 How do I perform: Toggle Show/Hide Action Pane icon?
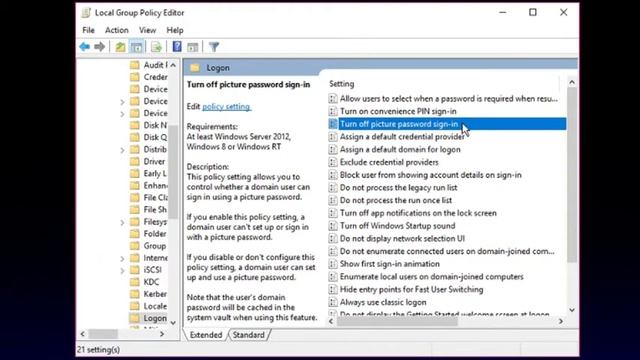click(x=193, y=47)
